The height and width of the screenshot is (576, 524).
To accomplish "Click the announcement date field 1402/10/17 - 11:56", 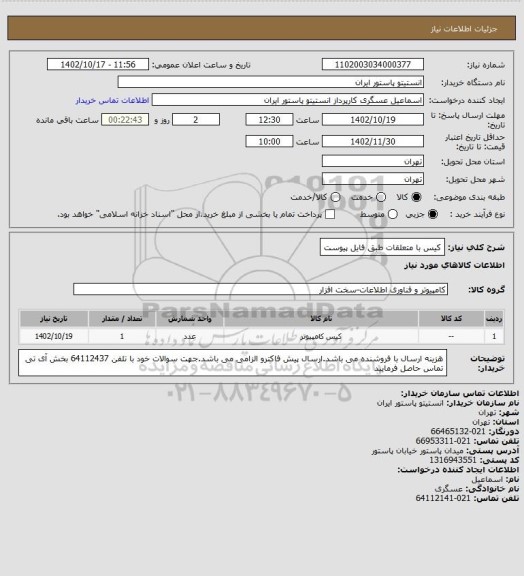I will 98,64.
